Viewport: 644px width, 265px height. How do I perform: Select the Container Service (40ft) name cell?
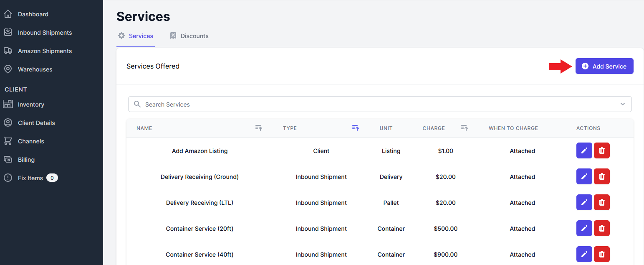200,255
